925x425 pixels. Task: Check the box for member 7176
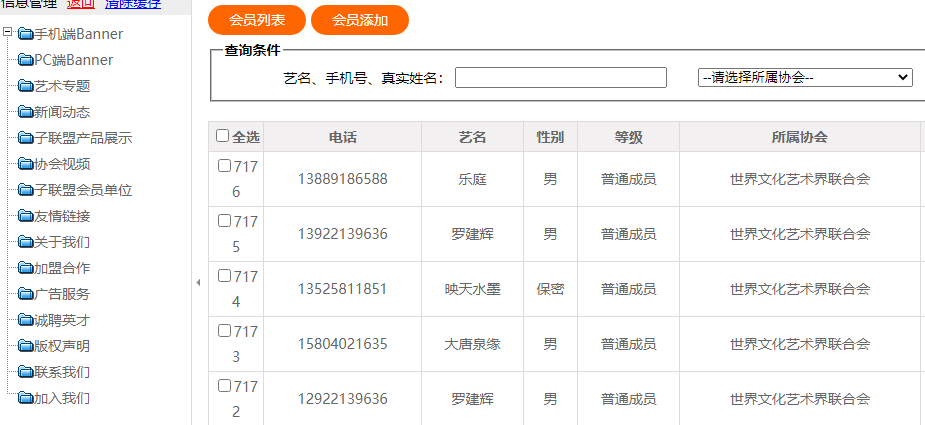click(x=224, y=166)
